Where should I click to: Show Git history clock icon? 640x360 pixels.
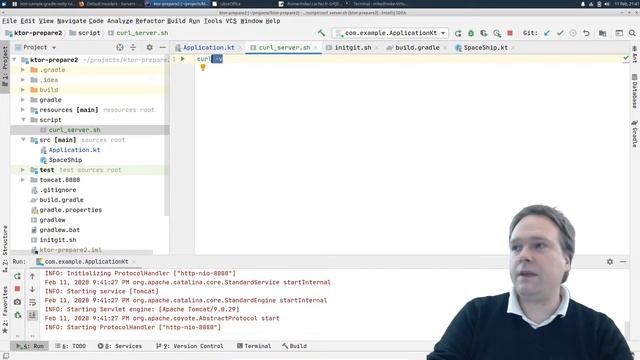[x=573, y=33]
